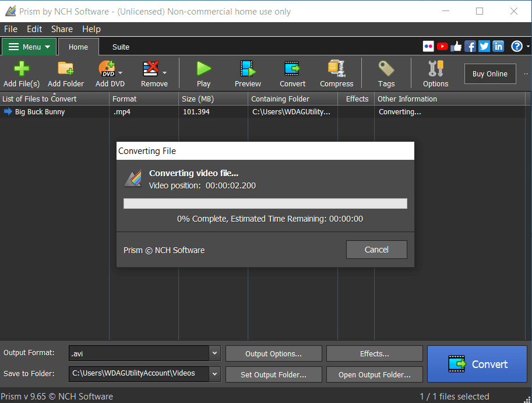Click the thumbs-up like icon
The width and height of the screenshot is (532, 403).
tap(456, 46)
